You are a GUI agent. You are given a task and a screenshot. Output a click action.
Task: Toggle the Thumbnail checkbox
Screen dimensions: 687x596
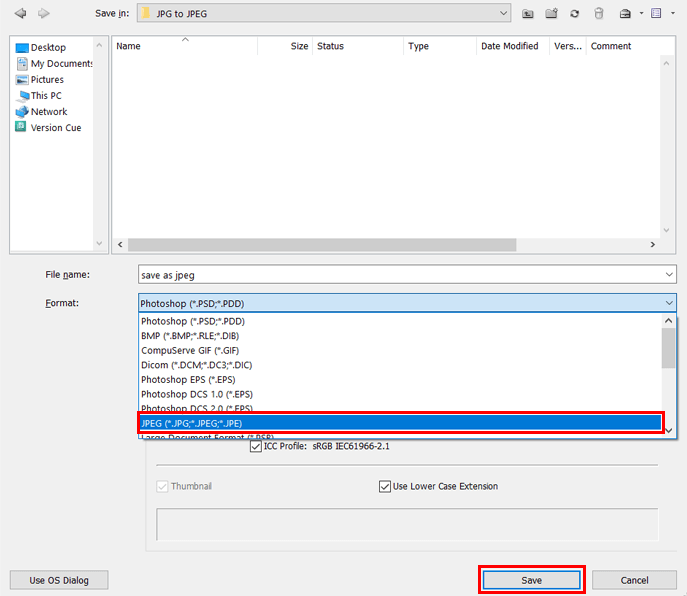click(x=163, y=487)
